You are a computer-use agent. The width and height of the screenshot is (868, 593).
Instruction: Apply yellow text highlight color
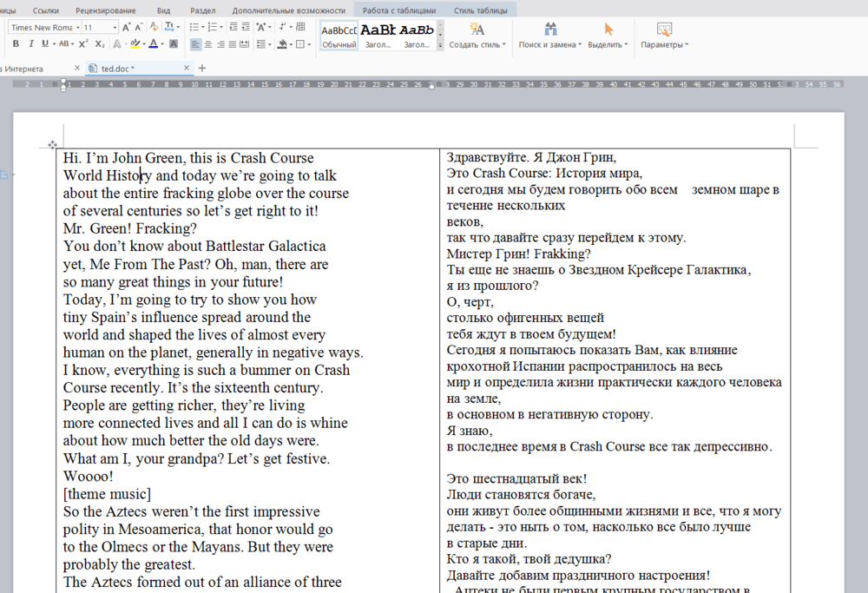(x=135, y=43)
